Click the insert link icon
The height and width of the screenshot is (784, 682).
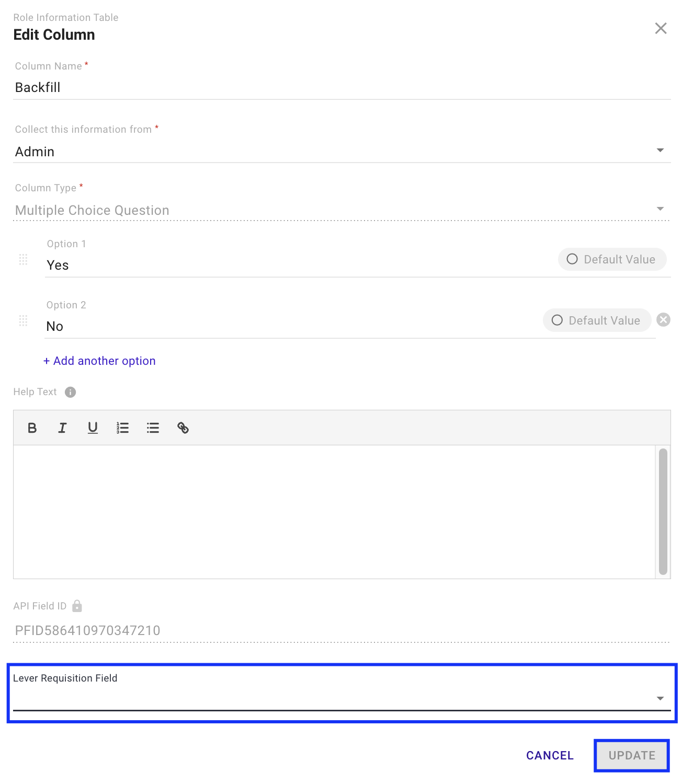click(183, 428)
